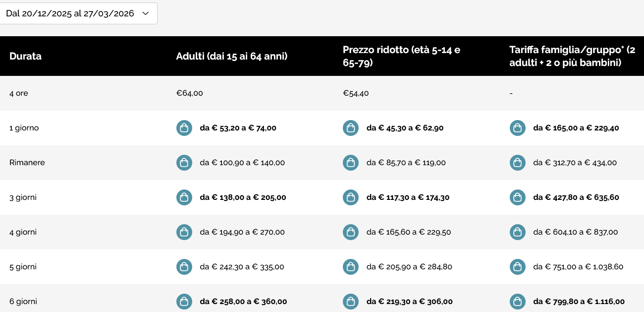Select price 'da € 427,80 a € 635,60'
644x312 pixels.
coord(576,197)
